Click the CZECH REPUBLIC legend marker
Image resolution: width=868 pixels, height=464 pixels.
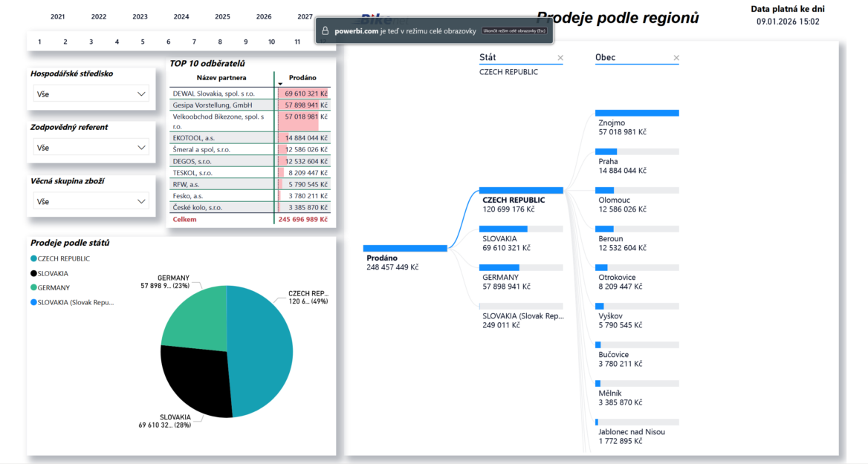(33, 258)
